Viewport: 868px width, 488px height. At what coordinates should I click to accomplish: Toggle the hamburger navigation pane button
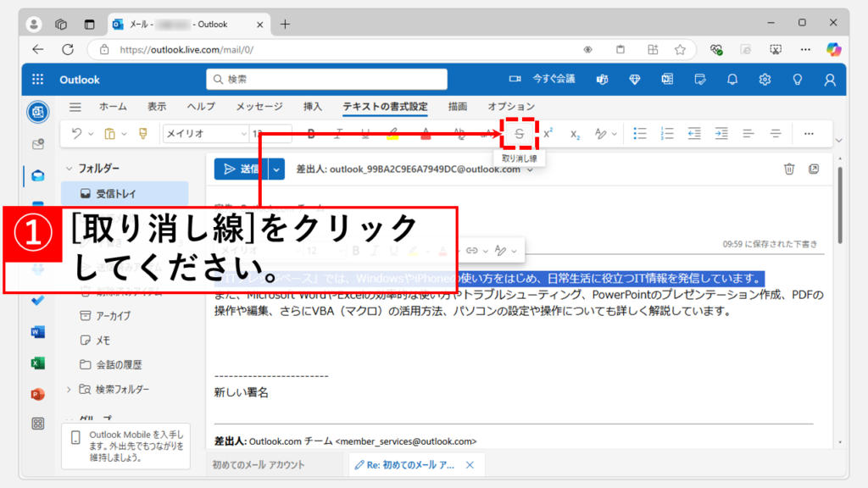point(75,107)
